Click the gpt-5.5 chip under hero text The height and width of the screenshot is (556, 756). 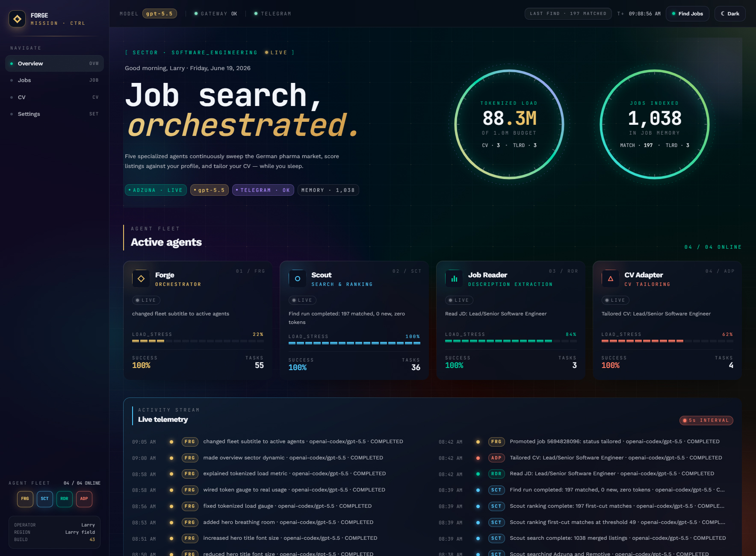click(x=210, y=190)
